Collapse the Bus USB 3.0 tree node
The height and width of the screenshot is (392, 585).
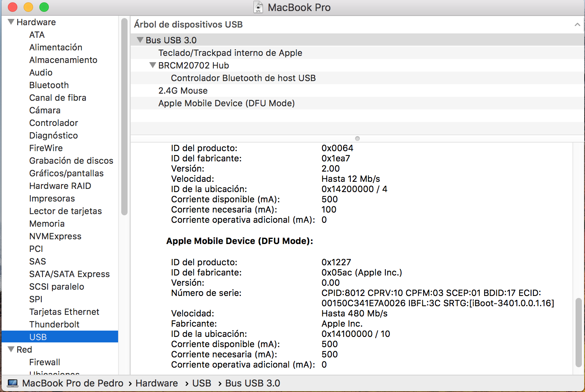pyautogui.click(x=140, y=40)
